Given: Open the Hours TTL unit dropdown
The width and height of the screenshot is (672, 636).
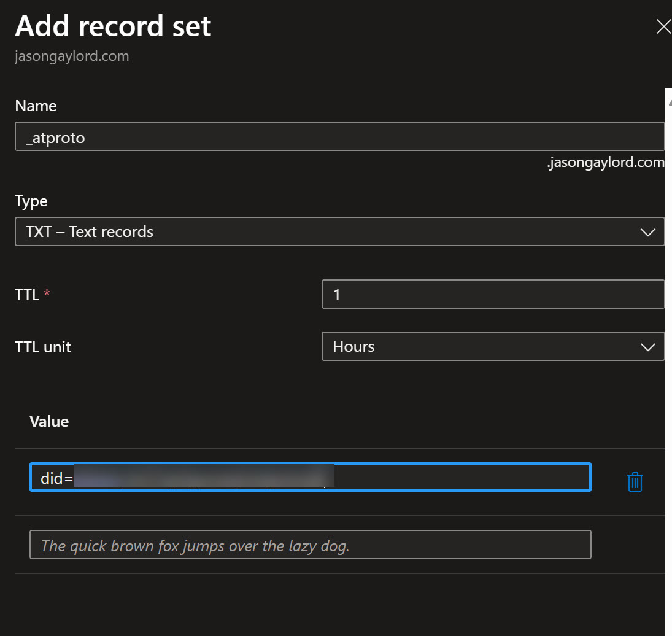Looking at the screenshot, I should pos(492,346).
